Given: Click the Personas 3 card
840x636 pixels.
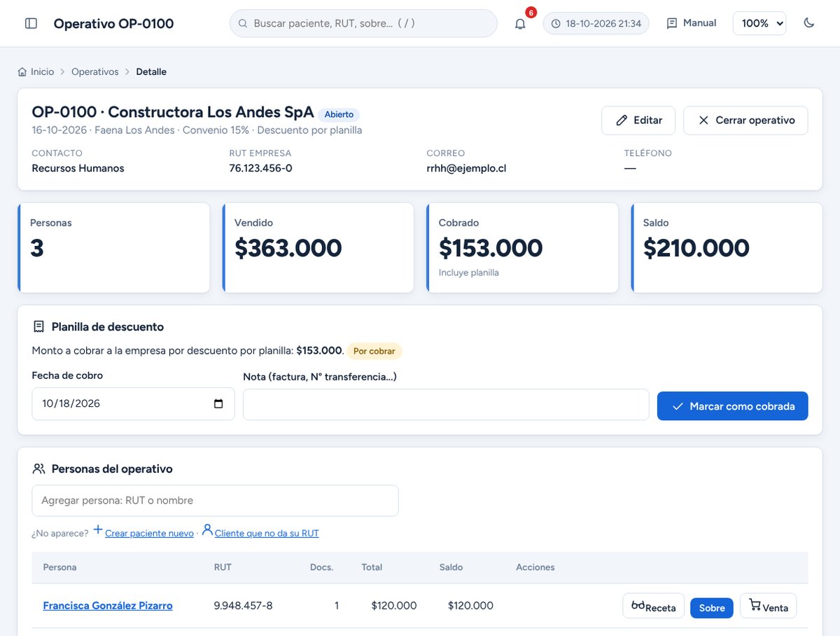Looking at the screenshot, I should click(113, 248).
